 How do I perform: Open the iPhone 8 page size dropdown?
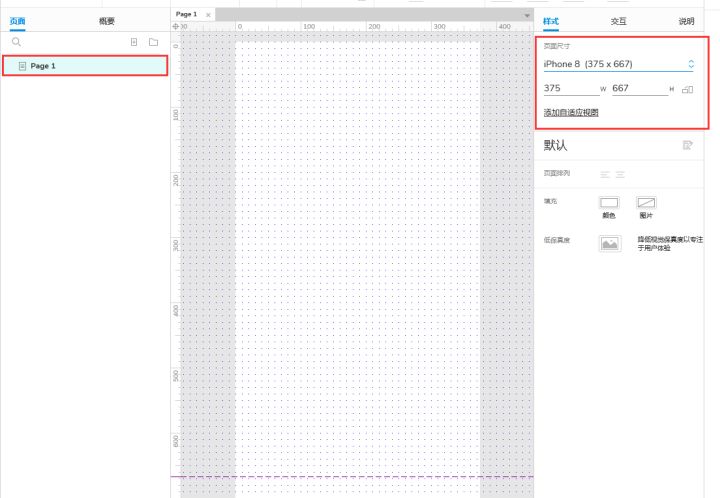pyautogui.click(x=617, y=64)
